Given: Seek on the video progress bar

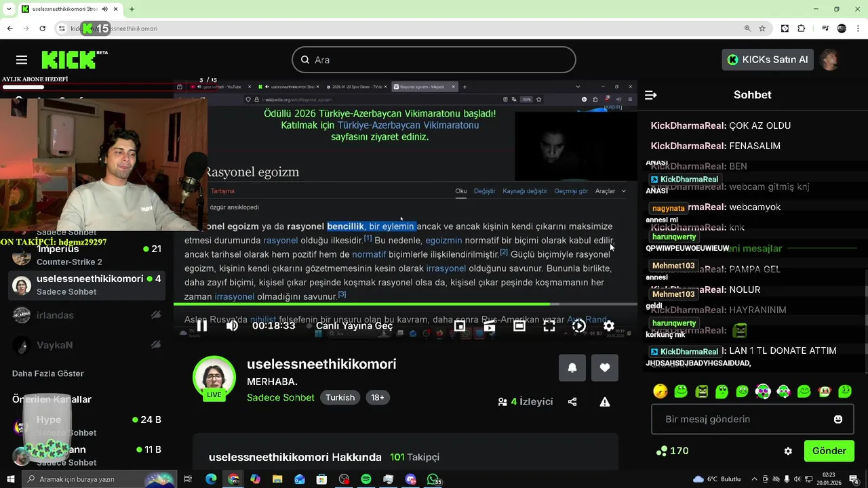Looking at the screenshot, I should click(405, 304).
